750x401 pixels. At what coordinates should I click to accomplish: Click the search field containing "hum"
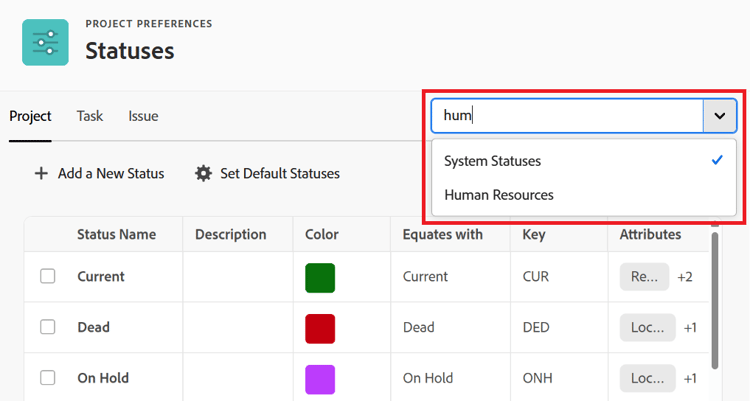[x=566, y=116]
